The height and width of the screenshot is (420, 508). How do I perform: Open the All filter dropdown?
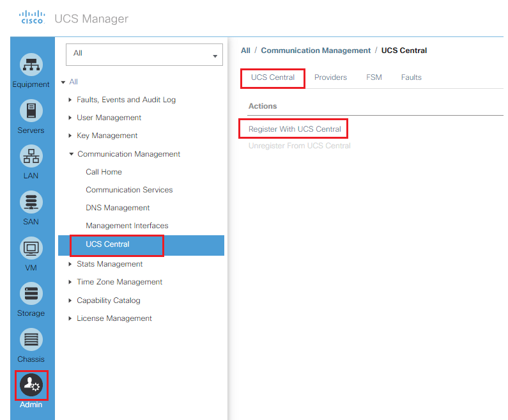click(144, 55)
